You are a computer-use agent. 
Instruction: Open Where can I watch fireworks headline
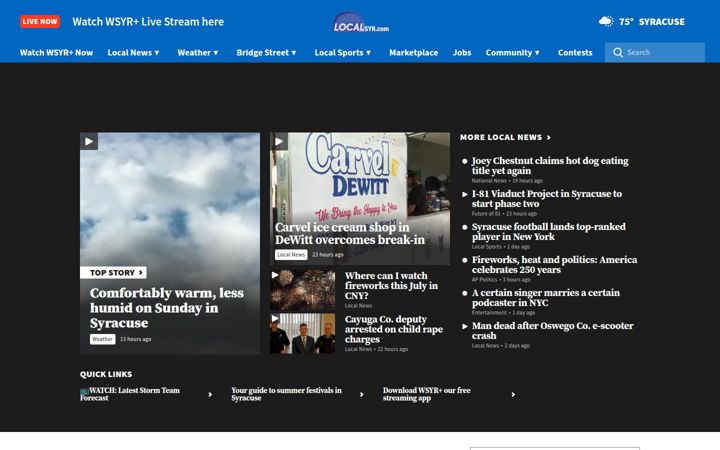(x=391, y=285)
